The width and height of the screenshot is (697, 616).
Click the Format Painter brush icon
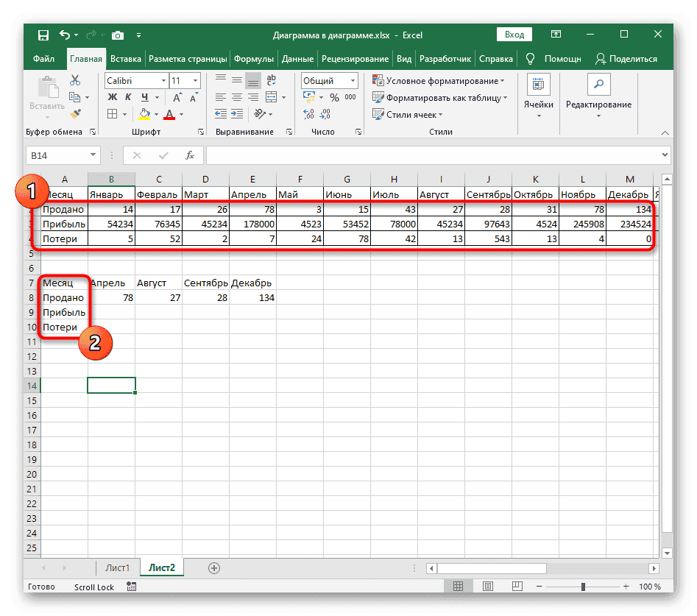(x=75, y=113)
